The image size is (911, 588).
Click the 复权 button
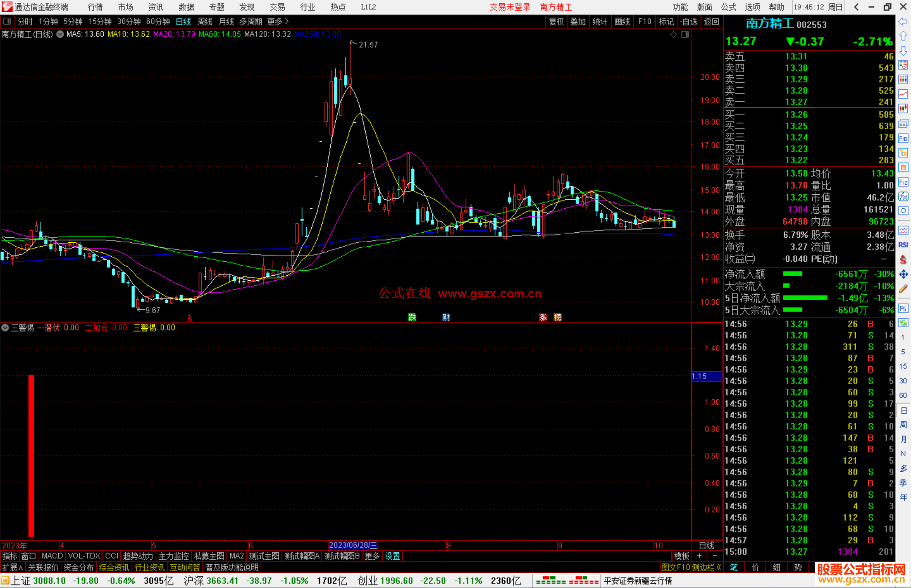(556, 21)
